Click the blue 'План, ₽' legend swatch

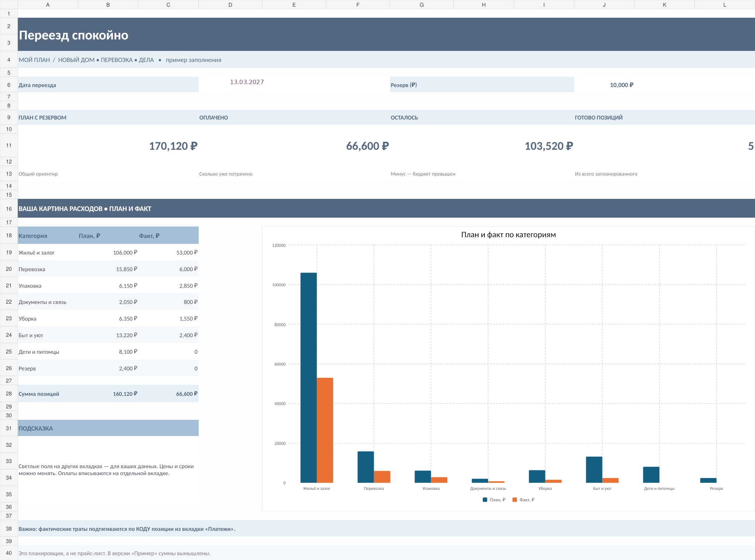point(485,499)
